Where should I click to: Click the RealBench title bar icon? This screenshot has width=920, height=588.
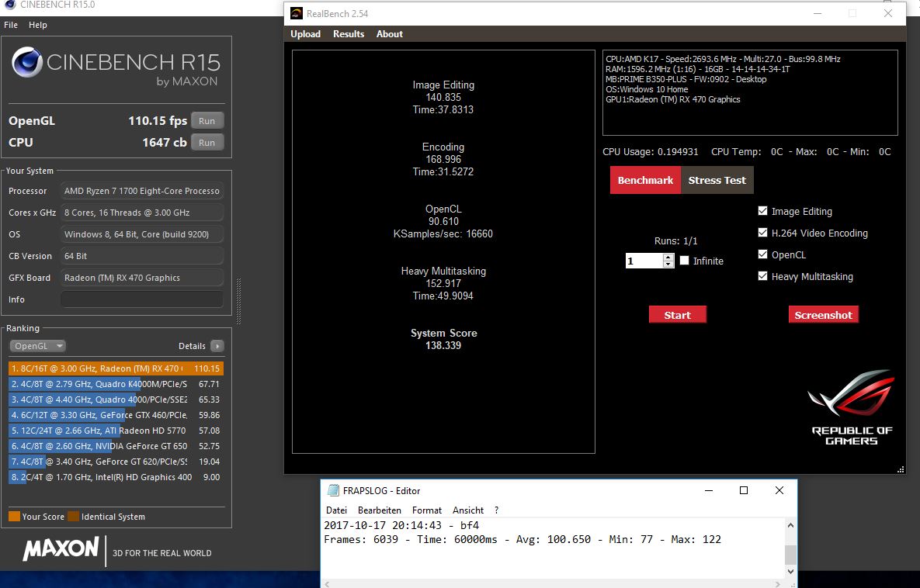pyautogui.click(x=297, y=13)
